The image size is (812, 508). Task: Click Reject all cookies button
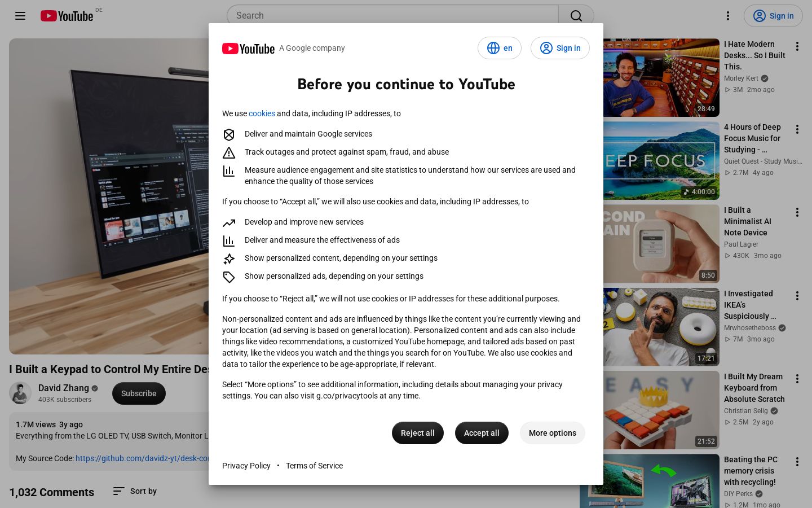(418, 433)
